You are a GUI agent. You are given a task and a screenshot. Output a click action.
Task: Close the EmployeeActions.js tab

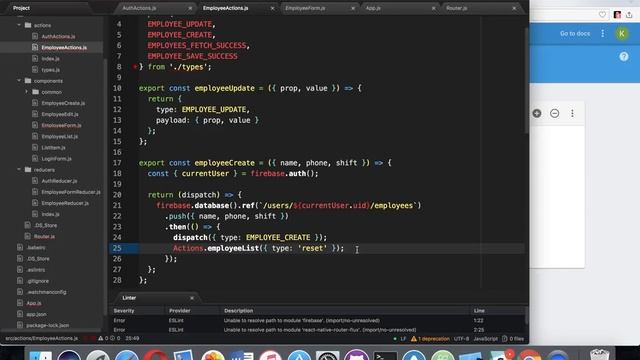click(272, 8)
